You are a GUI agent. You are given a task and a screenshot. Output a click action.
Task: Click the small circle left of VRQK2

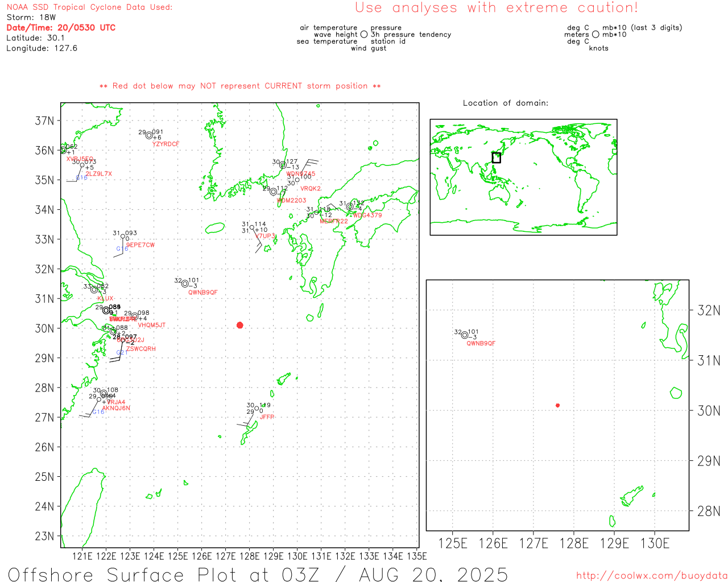pyautogui.click(x=297, y=180)
